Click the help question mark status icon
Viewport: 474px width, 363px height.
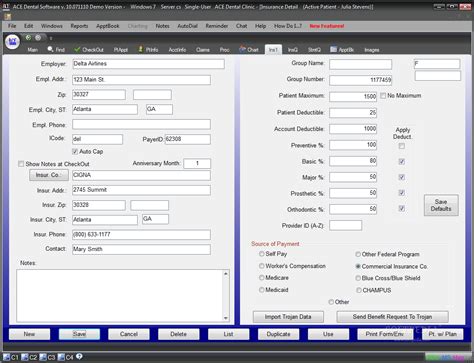(x=79, y=356)
